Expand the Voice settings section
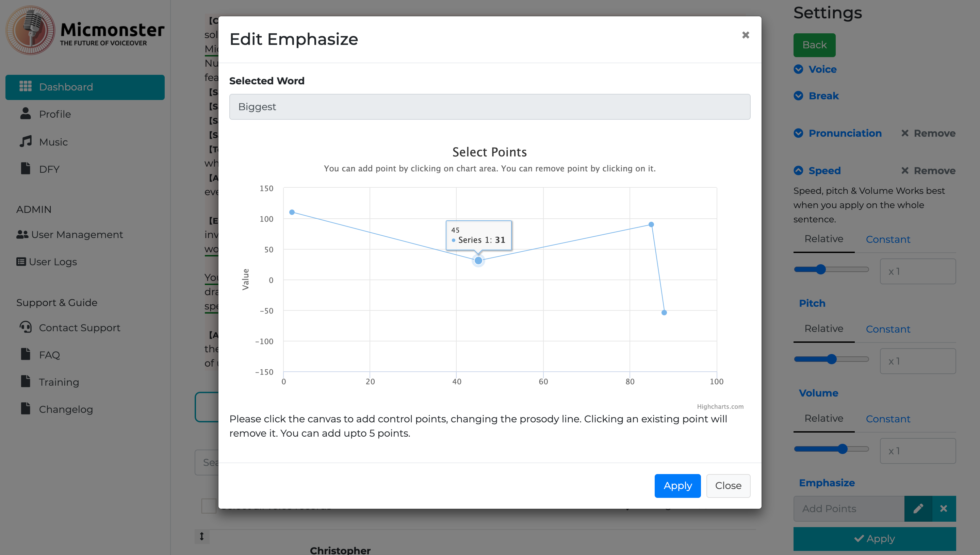Screen dimensions: 980x555 click(822, 69)
